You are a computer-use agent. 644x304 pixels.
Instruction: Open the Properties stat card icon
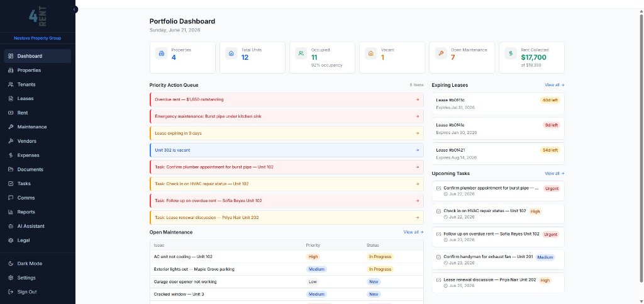[x=162, y=53]
